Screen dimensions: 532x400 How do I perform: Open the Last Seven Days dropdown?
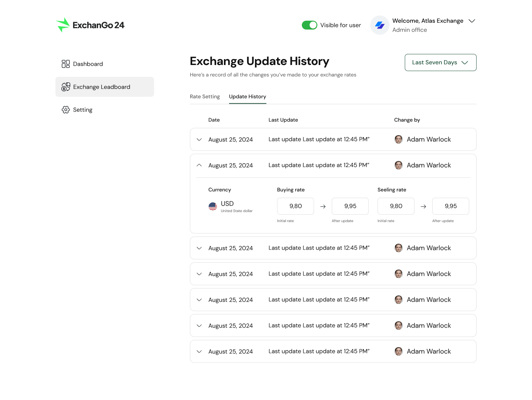tap(440, 62)
